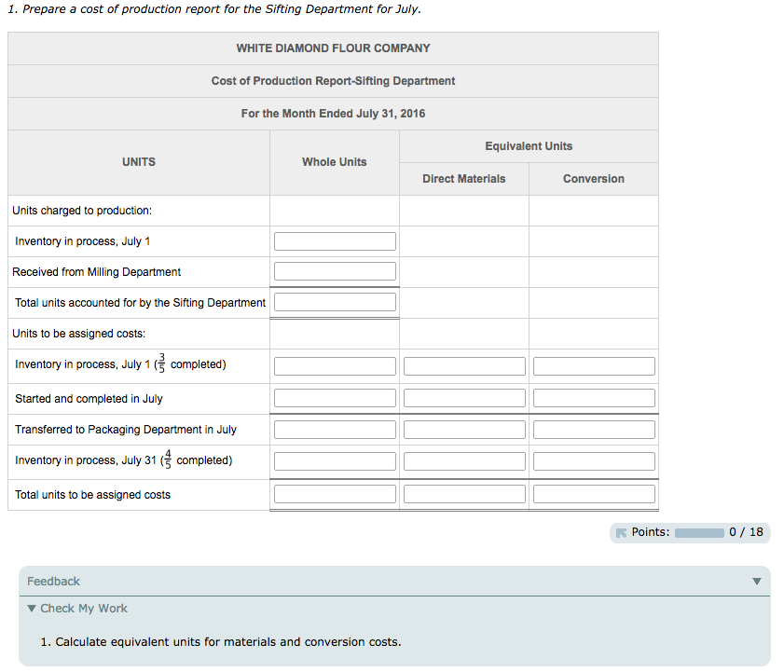Collapse the Check My Work section

tap(34, 609)
